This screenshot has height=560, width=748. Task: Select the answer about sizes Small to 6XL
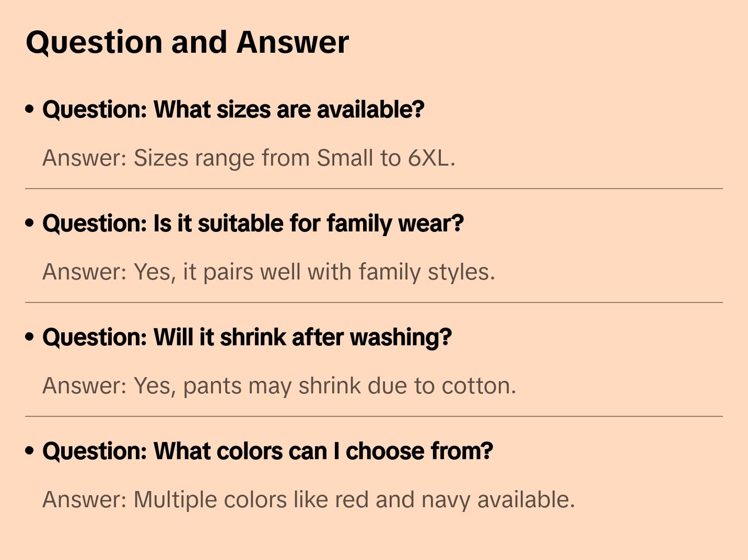coord(249,158)
